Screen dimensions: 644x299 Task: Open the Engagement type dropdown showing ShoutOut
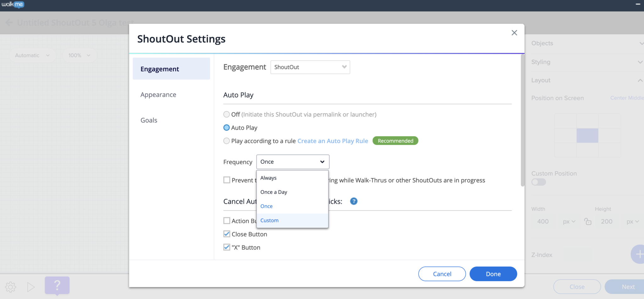[310, 67]
